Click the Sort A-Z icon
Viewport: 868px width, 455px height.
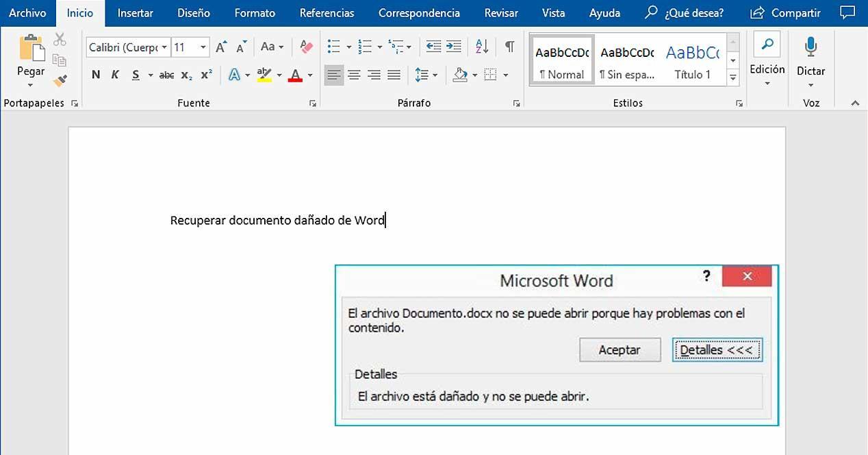coord(482,47)
